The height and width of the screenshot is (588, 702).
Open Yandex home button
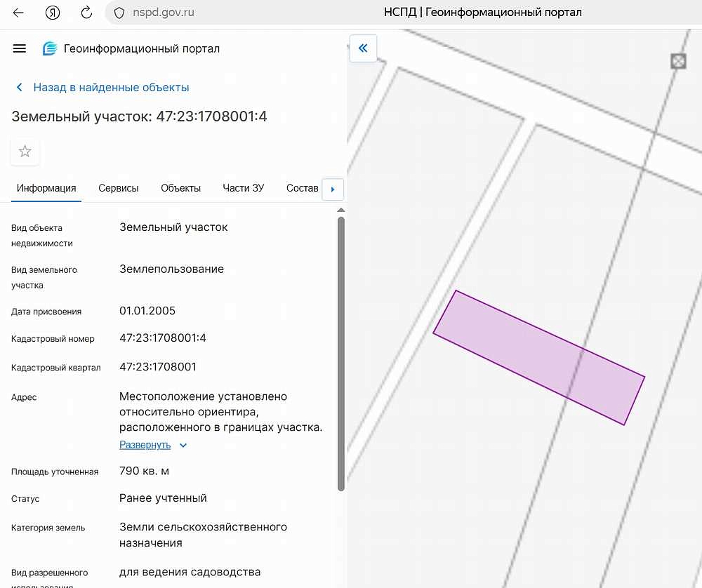[53, 13]
